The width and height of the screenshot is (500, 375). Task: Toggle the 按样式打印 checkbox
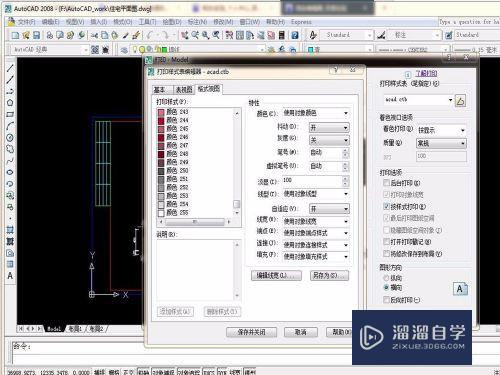tap(386, 206)
